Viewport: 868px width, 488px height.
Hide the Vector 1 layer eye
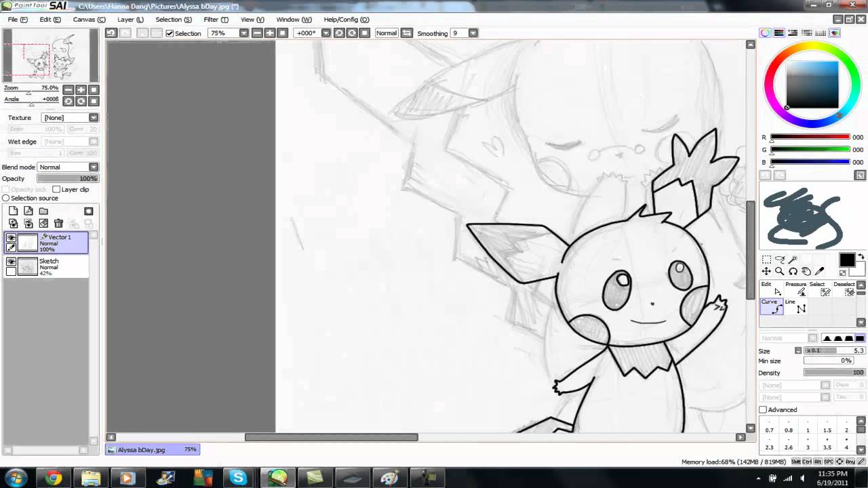click(11, 238)
